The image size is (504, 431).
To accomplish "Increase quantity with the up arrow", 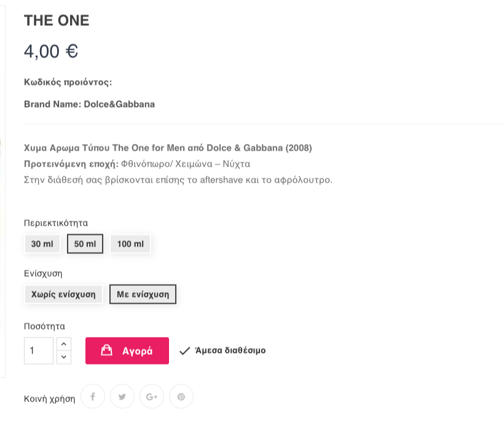I will (x=64, y=344).
